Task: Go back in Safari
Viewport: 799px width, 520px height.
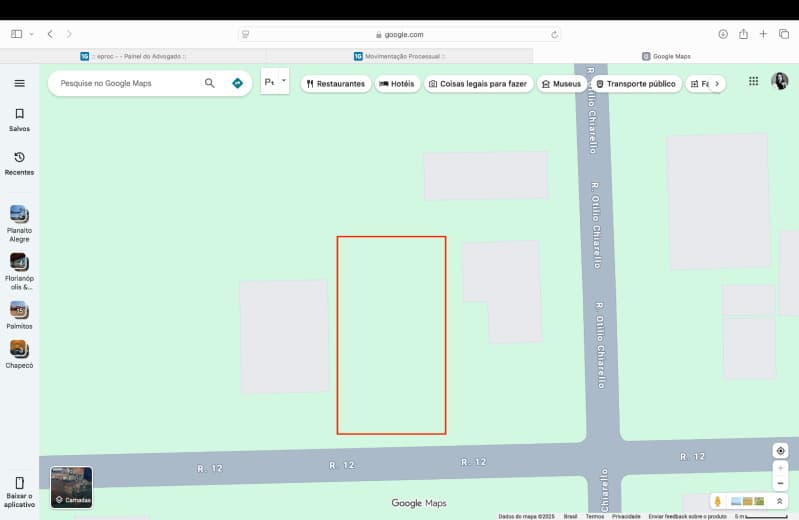Action: [x=50, y=34]
